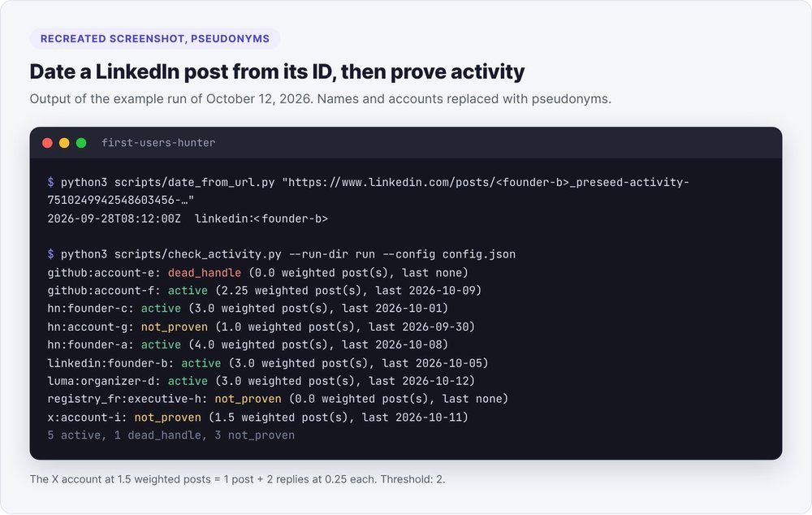Screen dimensions: 812x515
Task: Click the hn:founder-a row with 4.0 weighted posts
Action: point(248,344)
